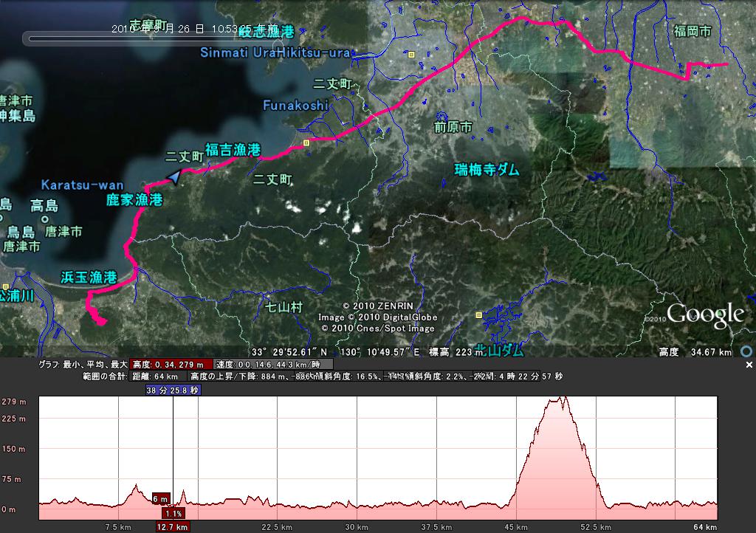Click the 1.1% slope label on profile
Viewport: 756px width, 533px height.
coord(173,514)
